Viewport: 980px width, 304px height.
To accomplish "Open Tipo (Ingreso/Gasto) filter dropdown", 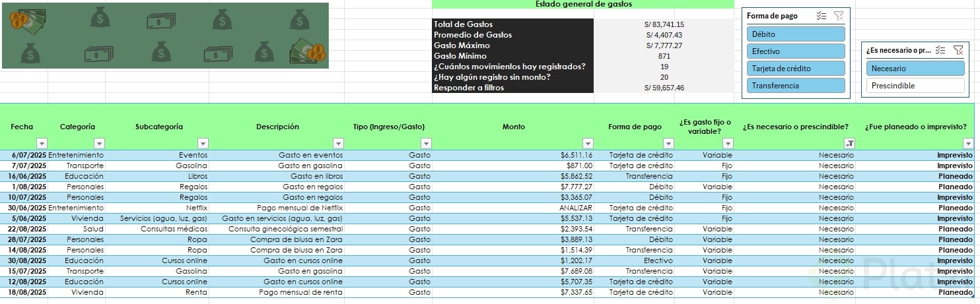I will click(426, 143).
